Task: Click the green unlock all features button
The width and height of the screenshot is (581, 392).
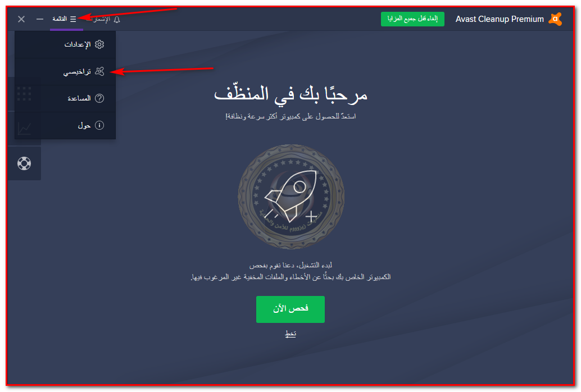Action: pyautogui.click(x=412, y=19)
